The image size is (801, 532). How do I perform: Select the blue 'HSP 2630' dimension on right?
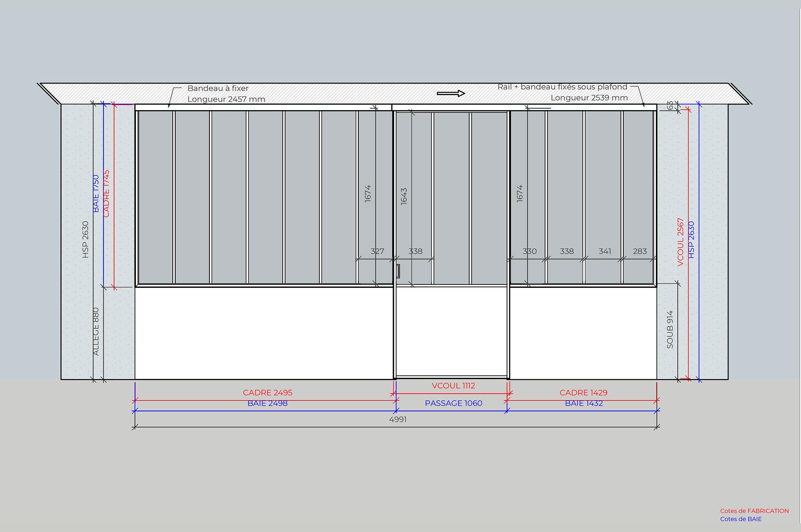coord(691,240)
